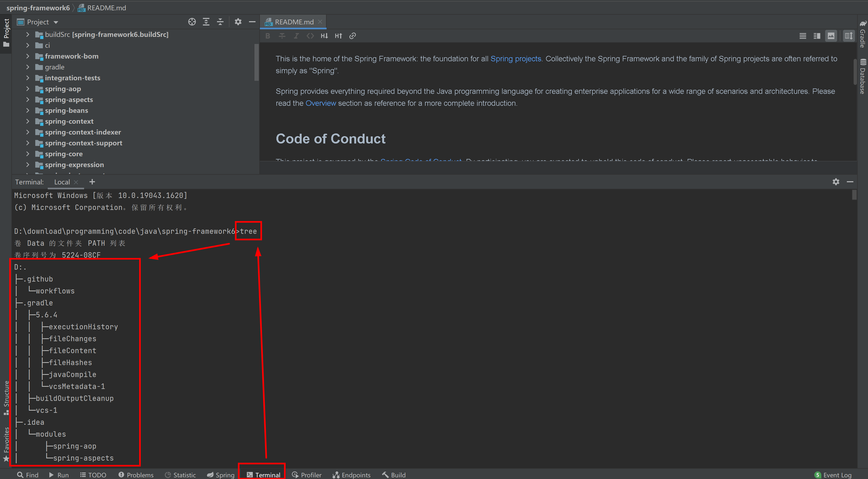This screenshot has width=868, height=479.
Task: Click the Collapse All icon in Project toolbar
Action: click(x=220, y=22)
